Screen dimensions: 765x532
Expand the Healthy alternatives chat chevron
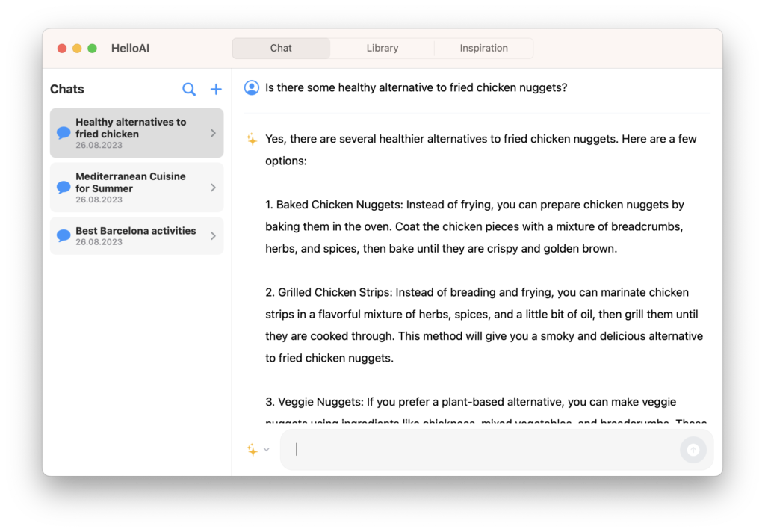click(x=213, y=133)
